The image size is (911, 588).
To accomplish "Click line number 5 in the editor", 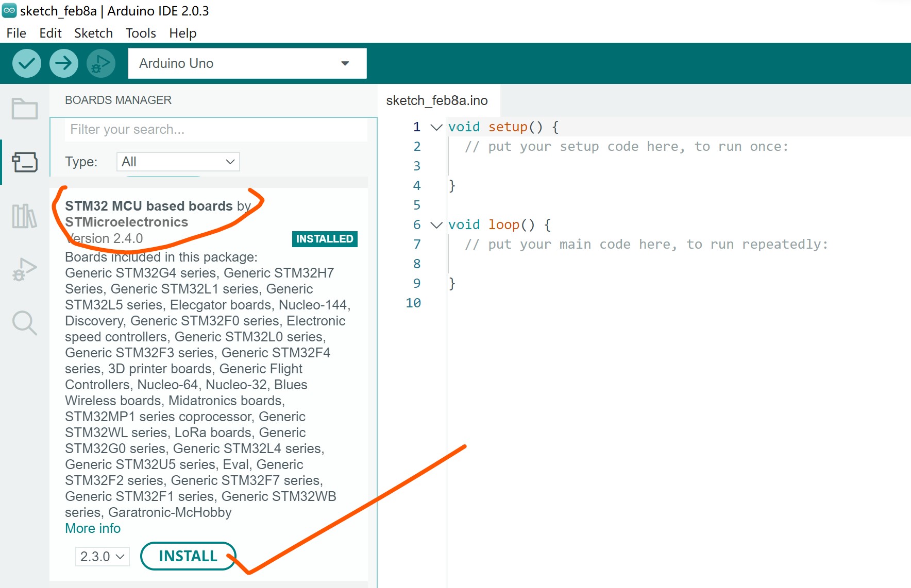I will coord(417,205).
